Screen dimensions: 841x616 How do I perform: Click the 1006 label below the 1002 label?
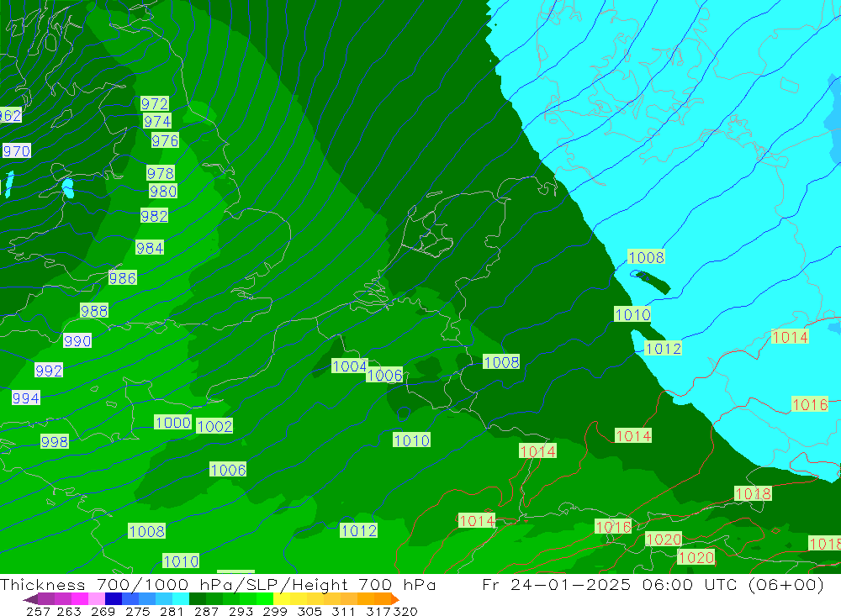click(x=228, y=470)
